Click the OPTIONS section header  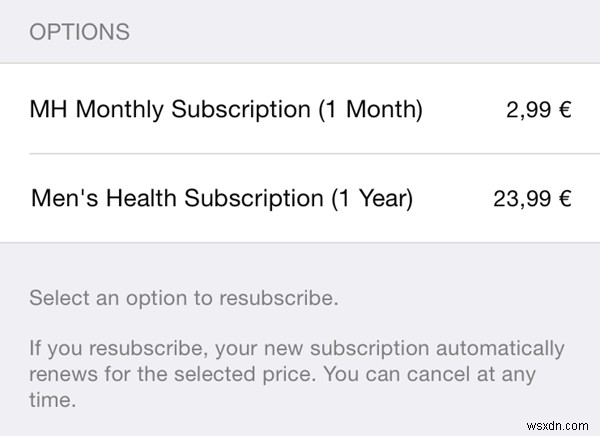coord(80,32)
